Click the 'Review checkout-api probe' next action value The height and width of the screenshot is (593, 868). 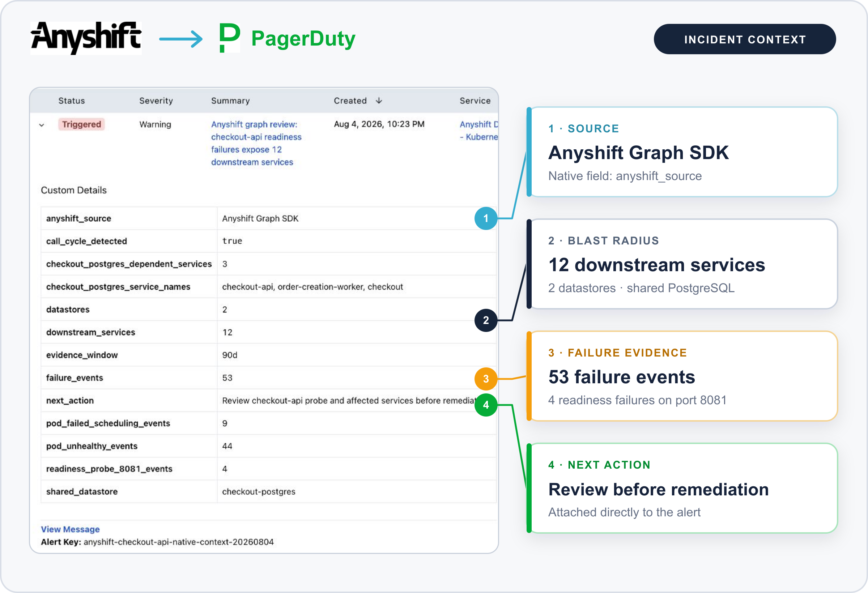[x=349, y=401]
